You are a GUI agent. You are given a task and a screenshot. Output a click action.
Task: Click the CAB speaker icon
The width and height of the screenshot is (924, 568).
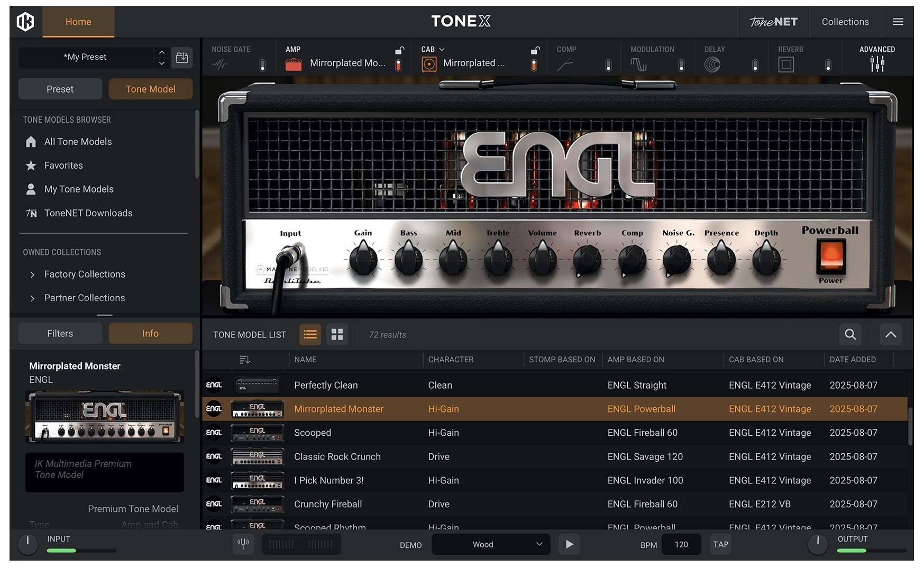pyautogui.click(x=429, y=65)
